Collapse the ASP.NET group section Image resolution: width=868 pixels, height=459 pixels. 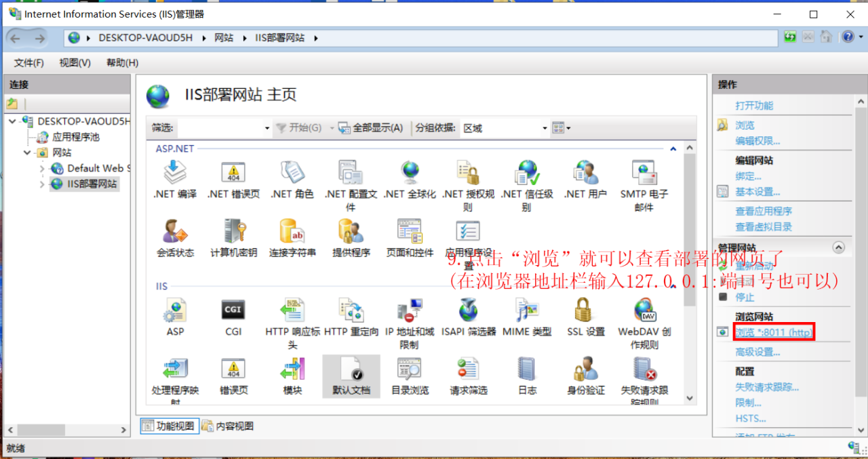pos(673,148)
